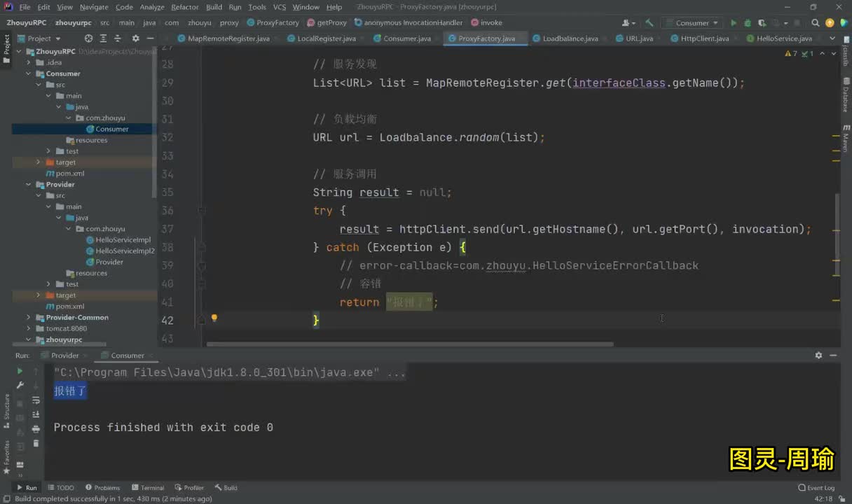Screen dimensions: 852x504
Task: Click the Select Opened File locate icon
Action: coord(88,38)
